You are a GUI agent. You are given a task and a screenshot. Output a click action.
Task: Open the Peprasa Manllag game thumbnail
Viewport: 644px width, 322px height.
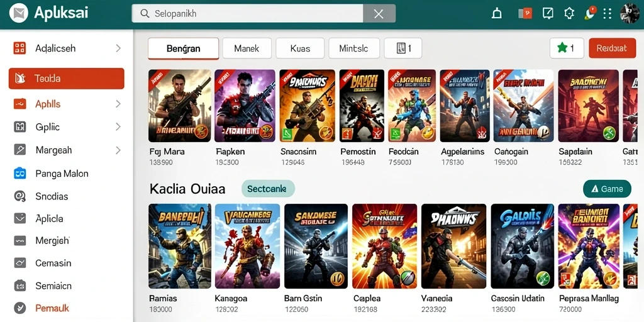[589, 246]
